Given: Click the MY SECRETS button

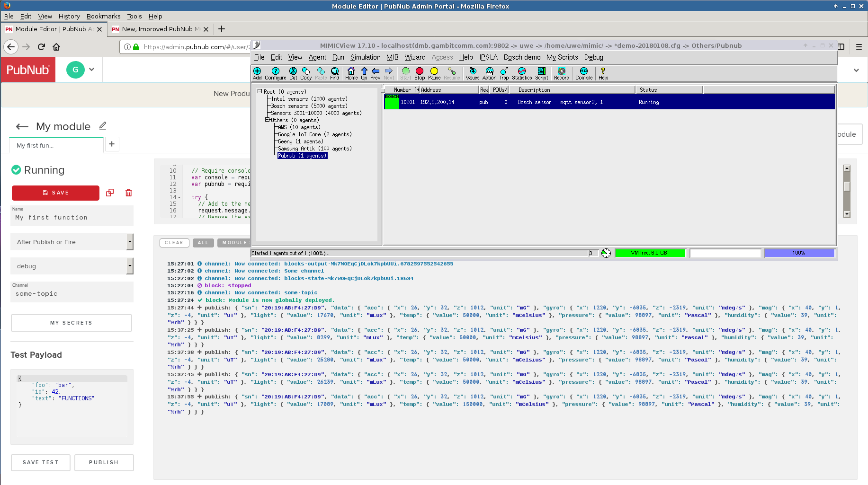Looking at the screenshot, I should coord(71,323).
